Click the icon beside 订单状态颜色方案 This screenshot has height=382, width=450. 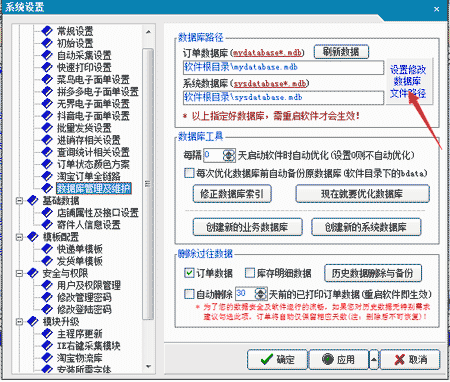[47, 164]
